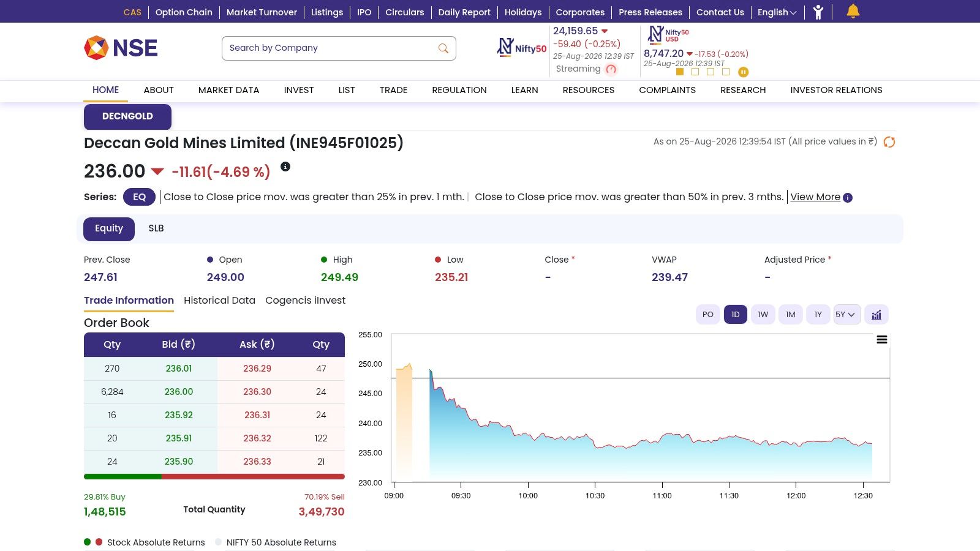This screenshot has width=980, height=551.
Task: Select the first ticker carousel dot
Action: click(680, 72)
